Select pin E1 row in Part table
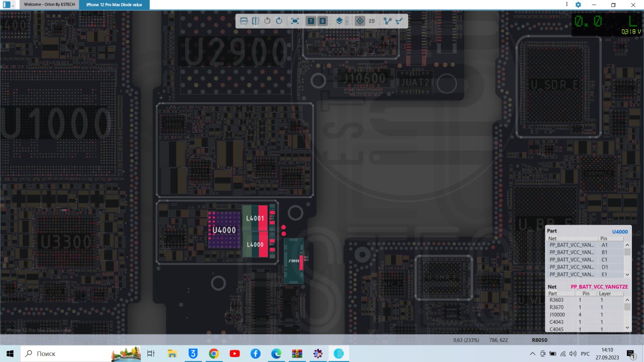The height and width of the screenshot is (362, 644). [x=585, y=275]
